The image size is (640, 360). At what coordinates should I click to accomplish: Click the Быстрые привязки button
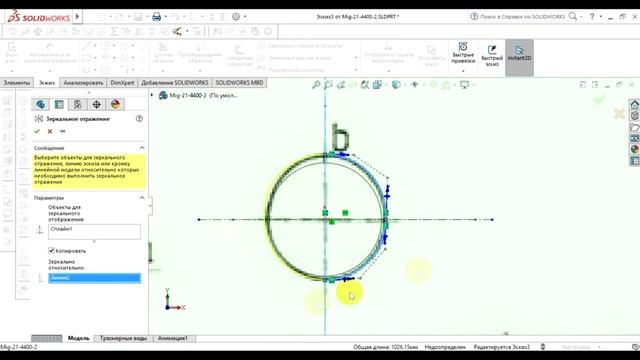pyautogui.click(x=463, y=53)
